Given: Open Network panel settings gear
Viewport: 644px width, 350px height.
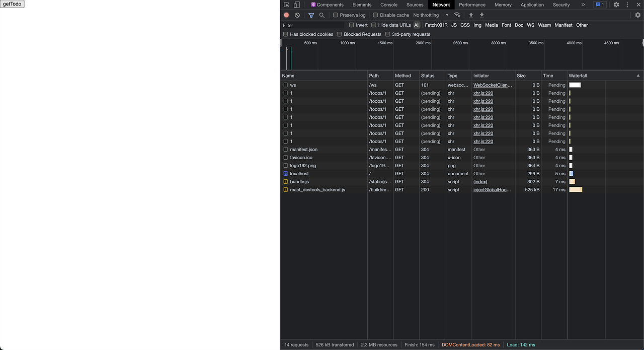Looking at the screenshot, I should 638,15.
